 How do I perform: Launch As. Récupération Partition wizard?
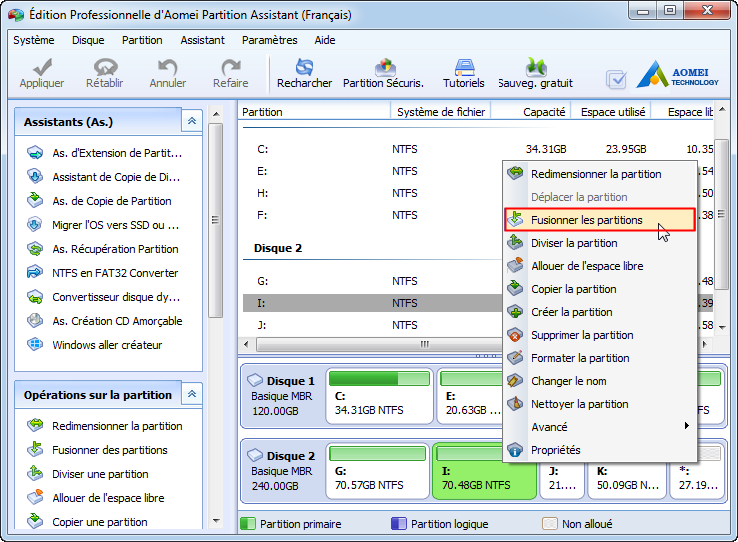point(103,249)
